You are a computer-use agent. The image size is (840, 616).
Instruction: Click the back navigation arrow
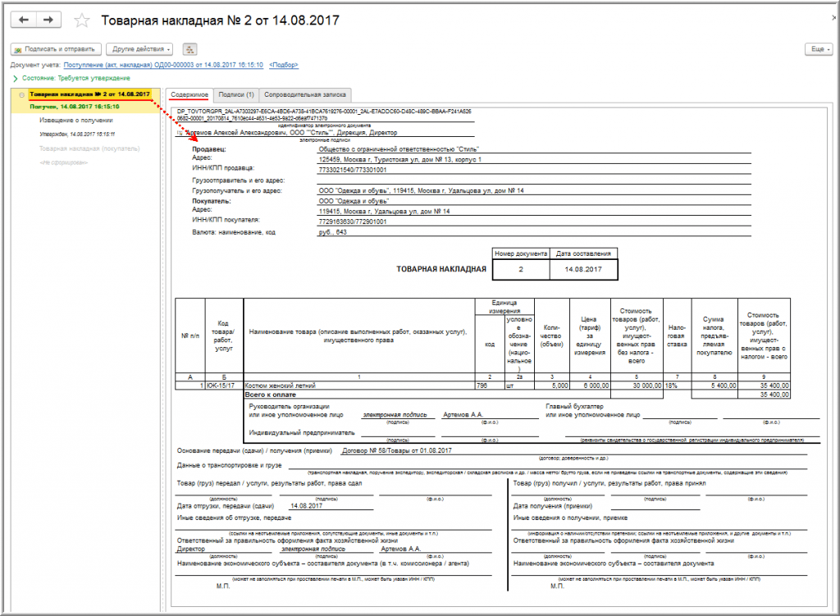pyautogui.click(x=24, y=20)
